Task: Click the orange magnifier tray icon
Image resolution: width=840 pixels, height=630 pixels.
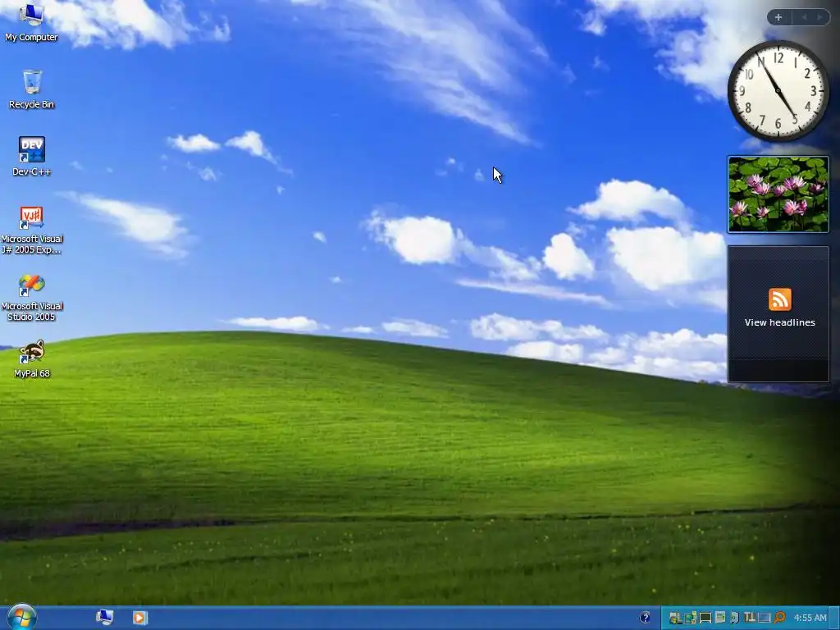Action: coord(779,618)
